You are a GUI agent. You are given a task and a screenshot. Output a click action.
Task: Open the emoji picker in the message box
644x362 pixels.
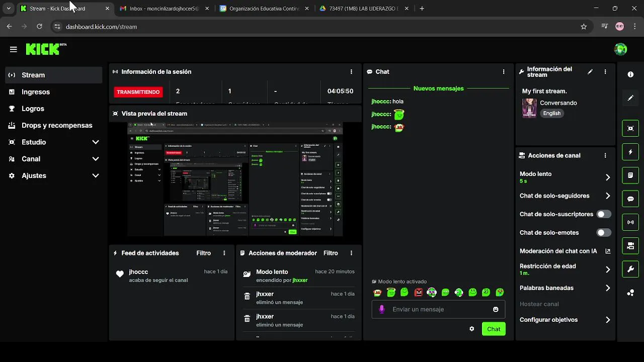(496, 309)
